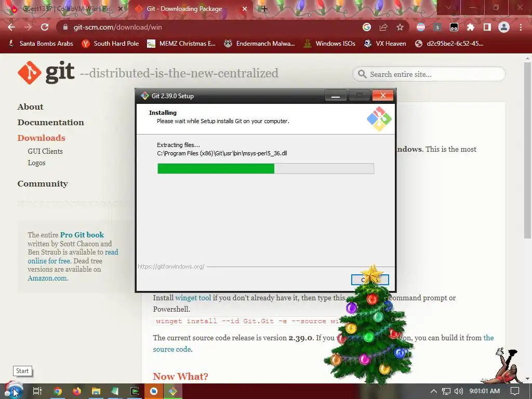Close the Git 2.39.0 Setup dialog
The image size is (532, 399).
click(x=383, y=96)
